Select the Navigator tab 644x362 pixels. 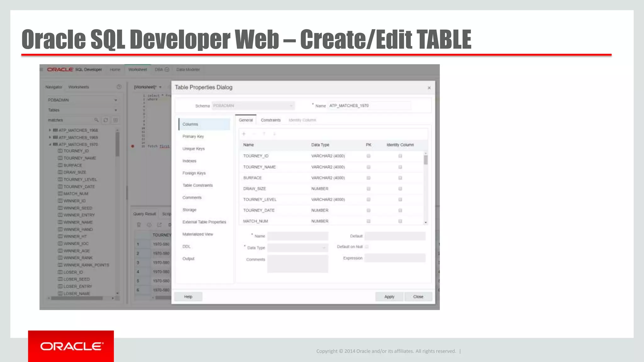tap(54, 87)
